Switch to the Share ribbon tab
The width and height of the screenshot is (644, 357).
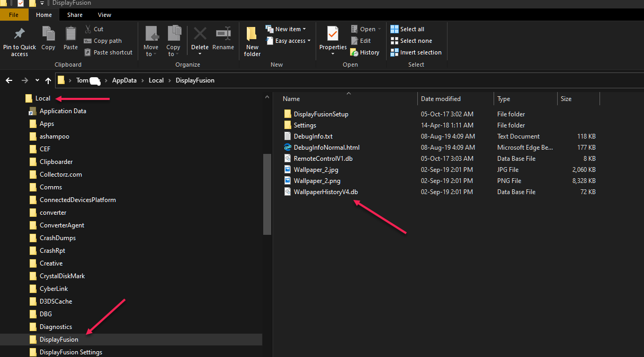click(x=75, y=15)
